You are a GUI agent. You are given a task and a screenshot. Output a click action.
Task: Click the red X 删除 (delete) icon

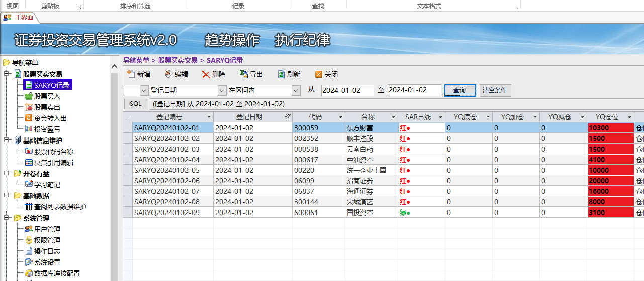[x=206, y=74]
